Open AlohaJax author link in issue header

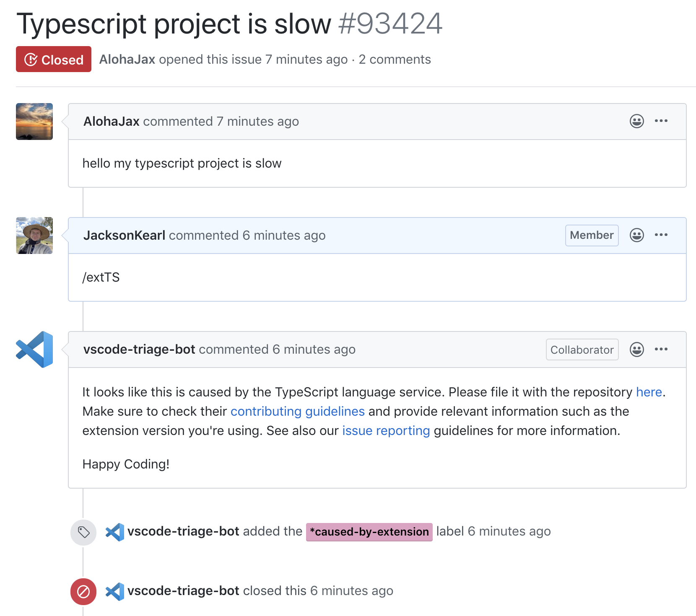tap(127, 59)
